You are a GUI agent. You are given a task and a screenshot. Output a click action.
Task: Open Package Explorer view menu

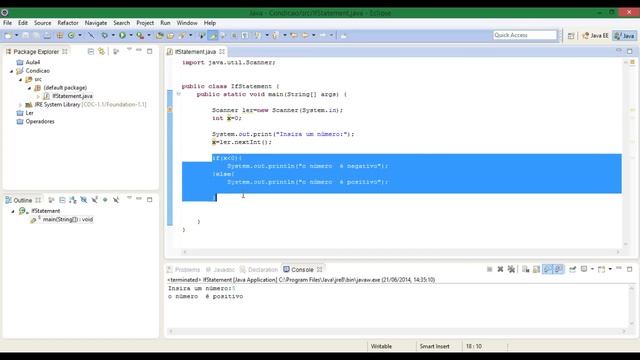(129, 50)
